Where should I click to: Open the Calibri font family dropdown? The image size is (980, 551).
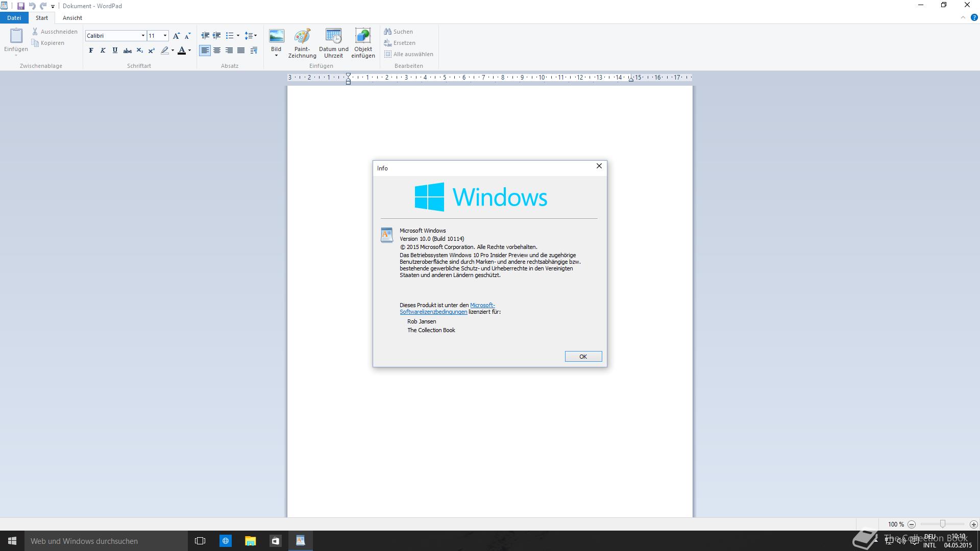(143, 36)
